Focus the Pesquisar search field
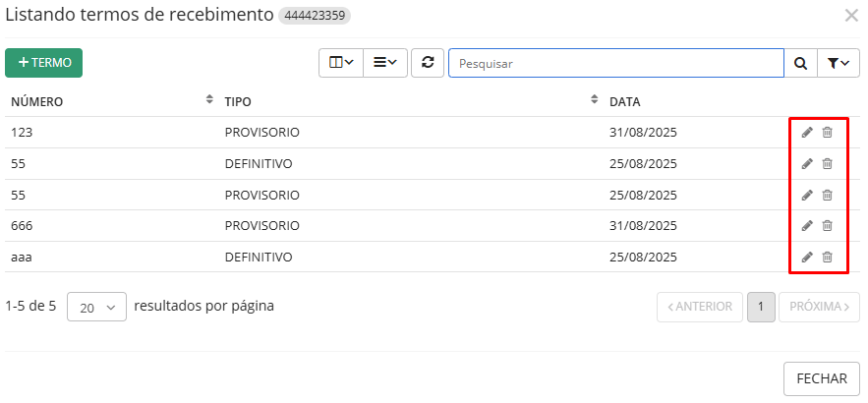868x403 pixels. tap(616, 63)
